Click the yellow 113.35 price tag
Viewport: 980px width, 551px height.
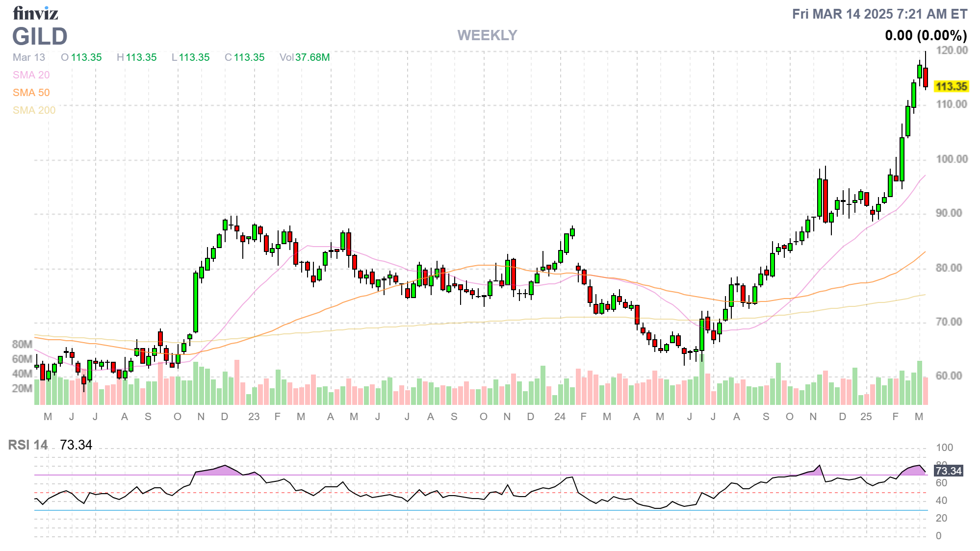pyautogui.click(x=951, y=87)
